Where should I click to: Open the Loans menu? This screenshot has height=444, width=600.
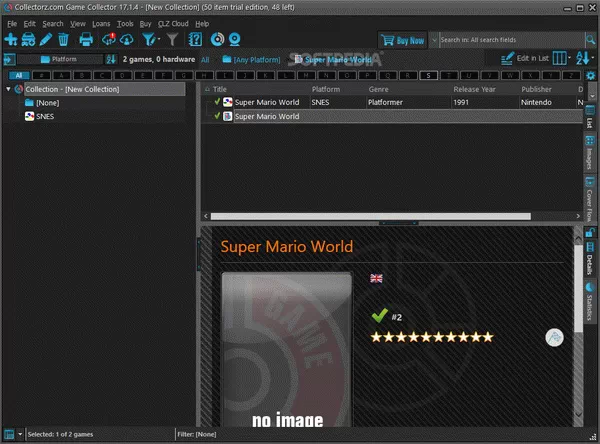pyautogui.click(x=101, y=22)
